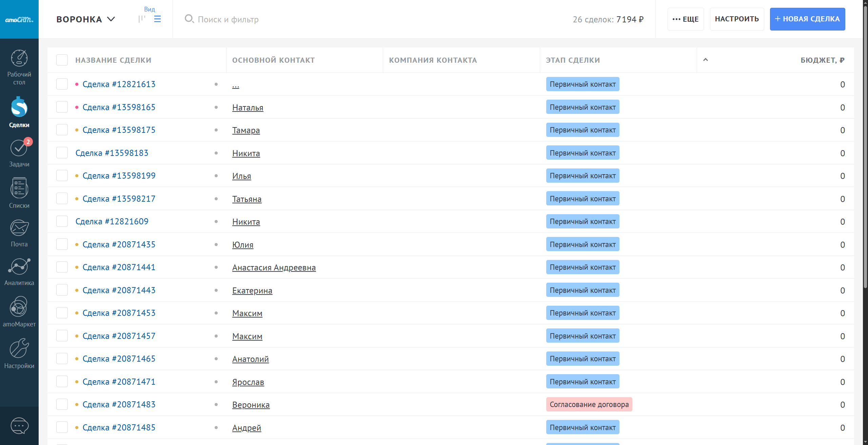Switch to pipeline kanban view icon

pyautogui.click(x=142, y=19)
